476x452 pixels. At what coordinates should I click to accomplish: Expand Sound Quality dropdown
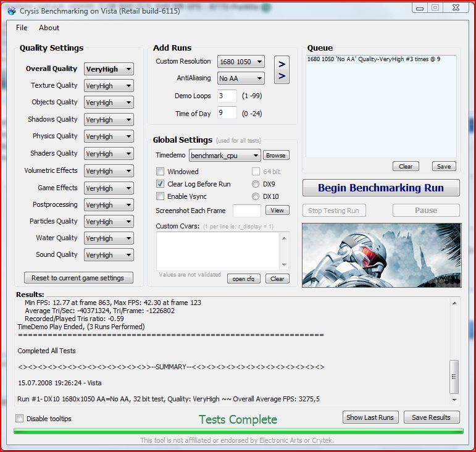point(109,255)
